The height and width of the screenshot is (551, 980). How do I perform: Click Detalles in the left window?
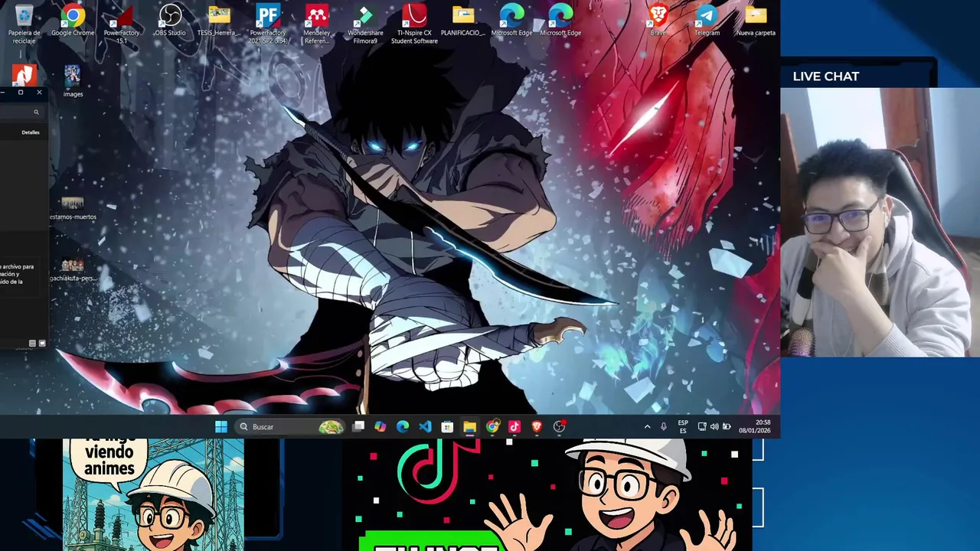[x=31, y=132]
